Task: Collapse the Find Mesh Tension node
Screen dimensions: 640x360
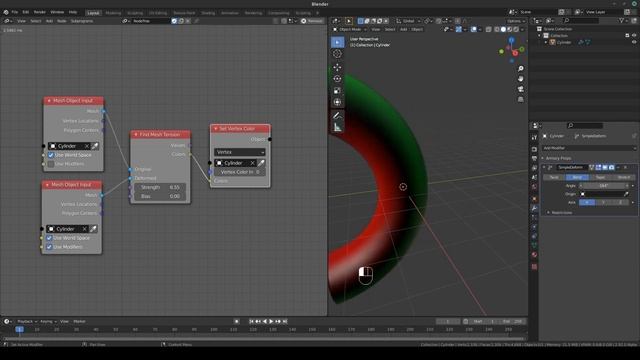Action: tap(136, 134)
